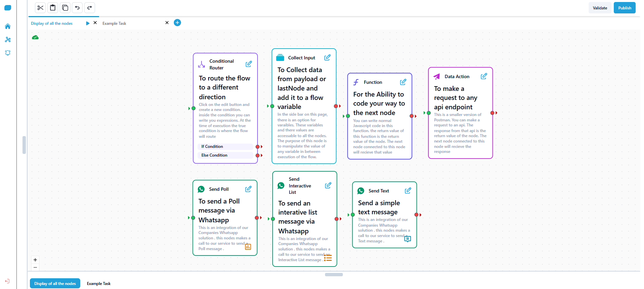Click the poll chart icon in Send Poll

tap(248, 247)
